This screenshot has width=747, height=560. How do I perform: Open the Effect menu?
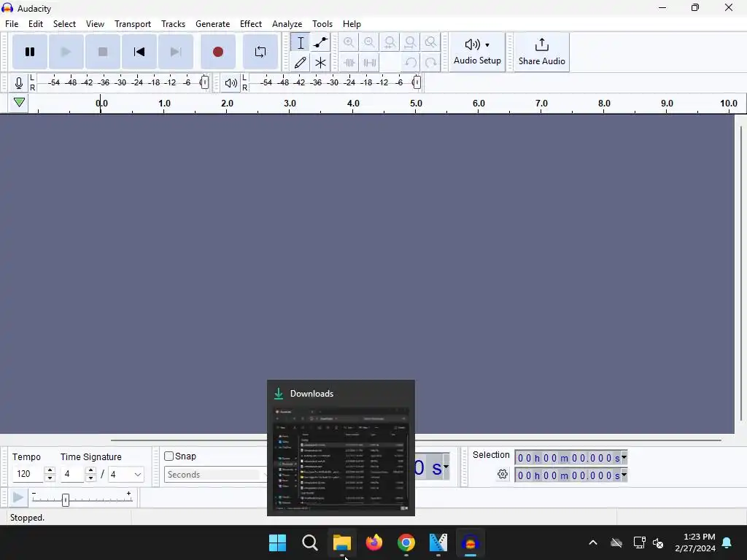click(251, 24)
